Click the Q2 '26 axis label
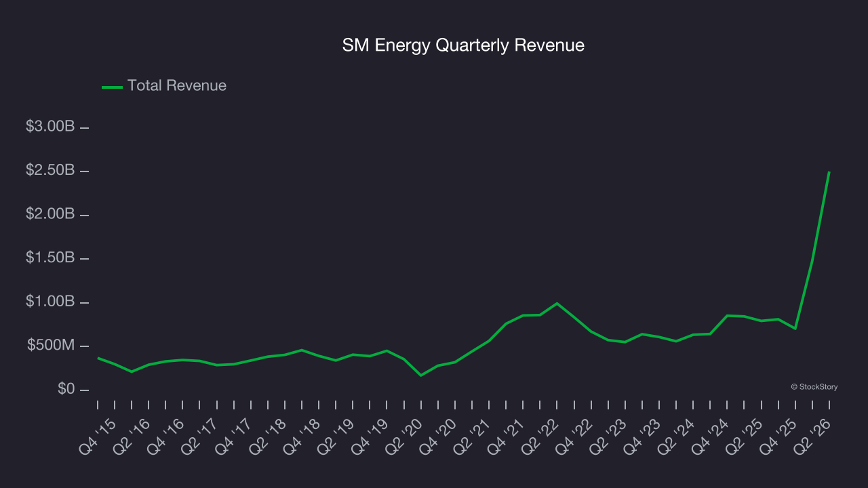Viewport: 868px width, 488px height. [x=812, y=437]
